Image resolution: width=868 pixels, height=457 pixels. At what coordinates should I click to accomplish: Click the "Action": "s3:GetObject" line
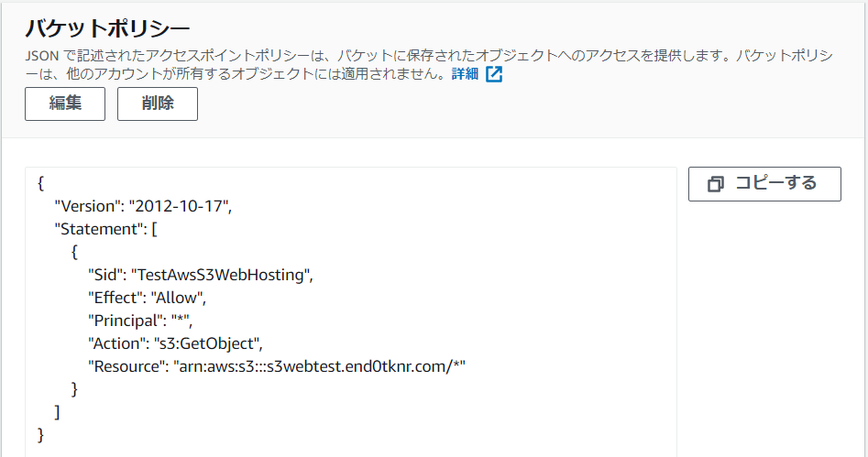pos(175,343)
